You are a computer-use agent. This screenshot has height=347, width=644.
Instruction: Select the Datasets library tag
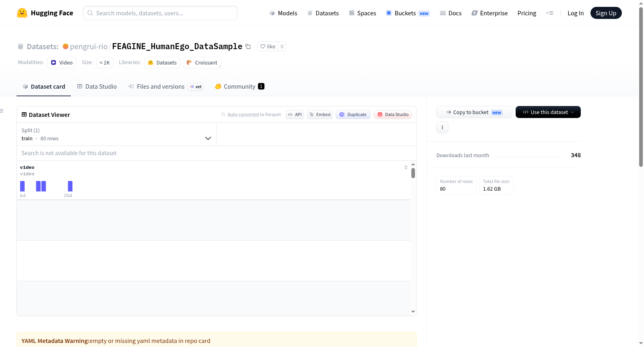(162, 62)
